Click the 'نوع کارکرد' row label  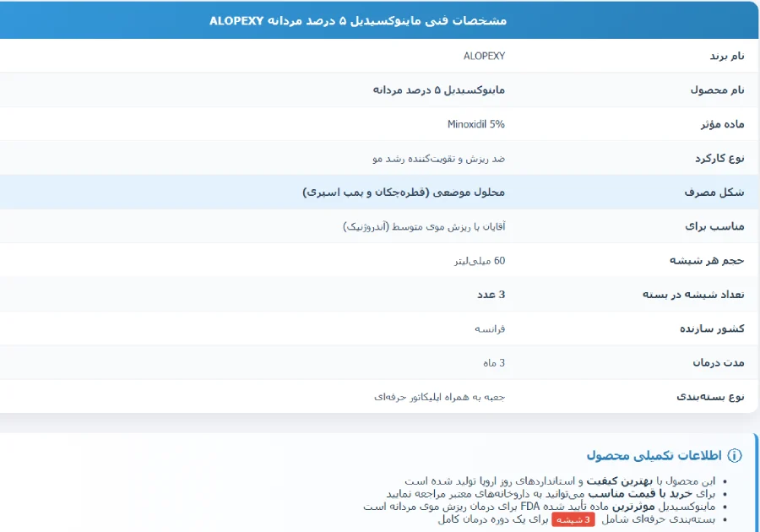(x=719, y=159)
